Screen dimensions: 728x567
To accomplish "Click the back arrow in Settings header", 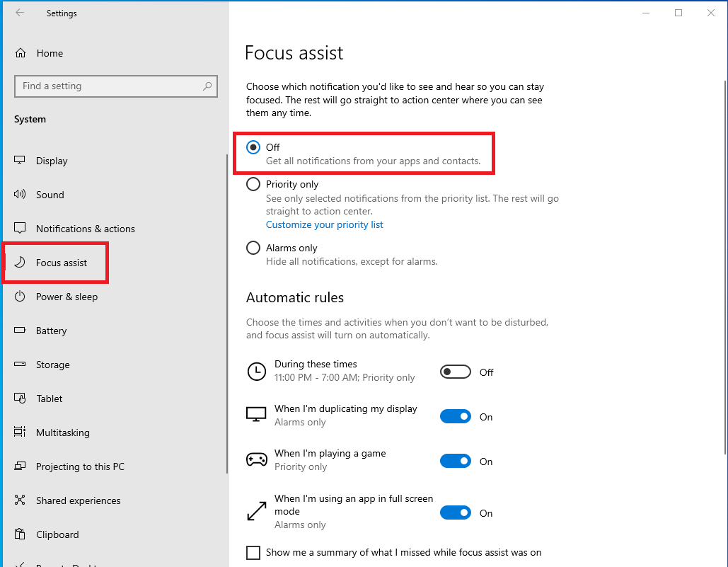I will (20, 13).
